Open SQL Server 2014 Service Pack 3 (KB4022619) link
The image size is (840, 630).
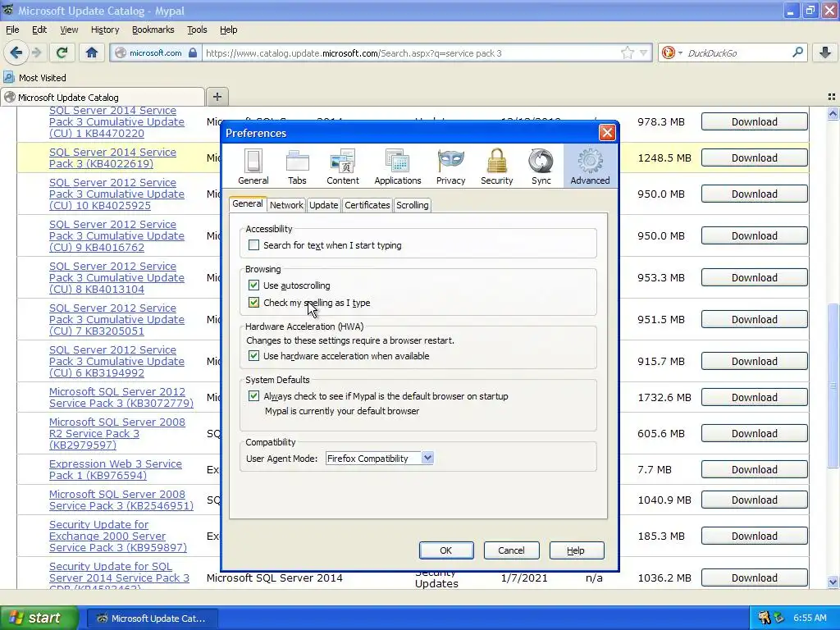[112, 157]
